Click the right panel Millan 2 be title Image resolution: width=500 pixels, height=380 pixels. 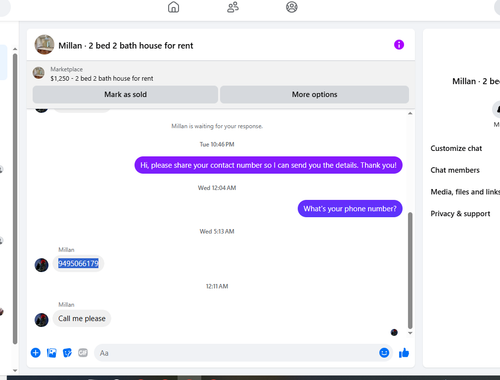pos(476,81)
